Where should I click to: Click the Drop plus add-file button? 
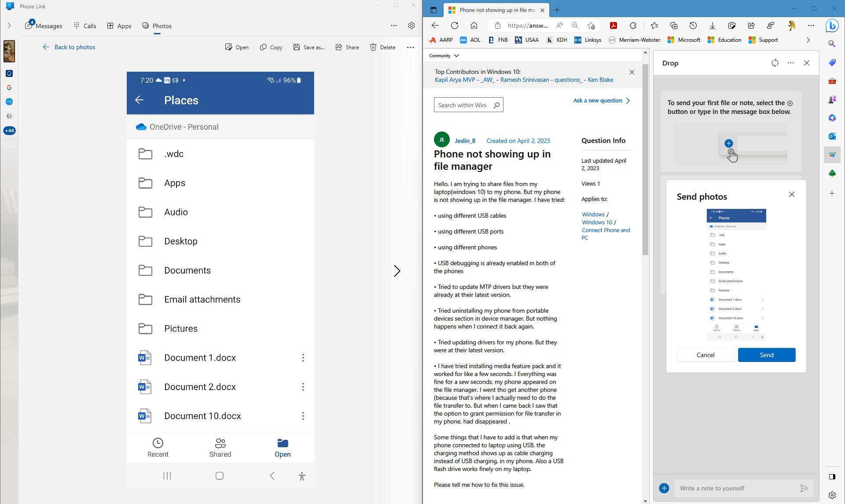(x=664, y=488)
